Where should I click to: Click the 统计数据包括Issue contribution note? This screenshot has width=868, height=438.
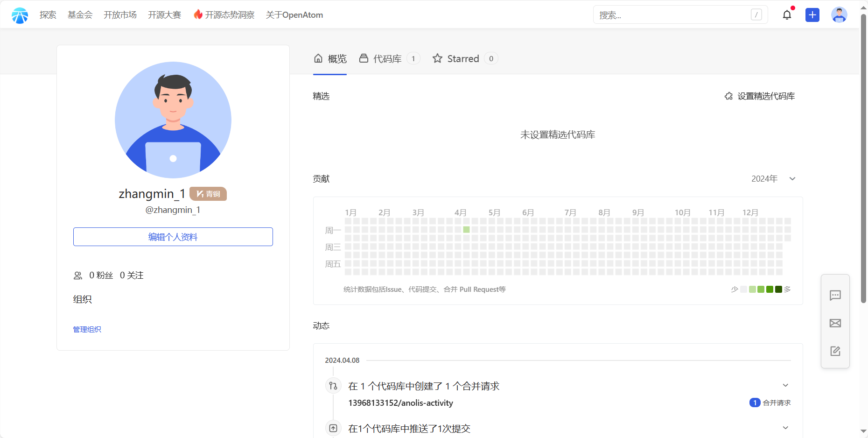pos(425,290)
